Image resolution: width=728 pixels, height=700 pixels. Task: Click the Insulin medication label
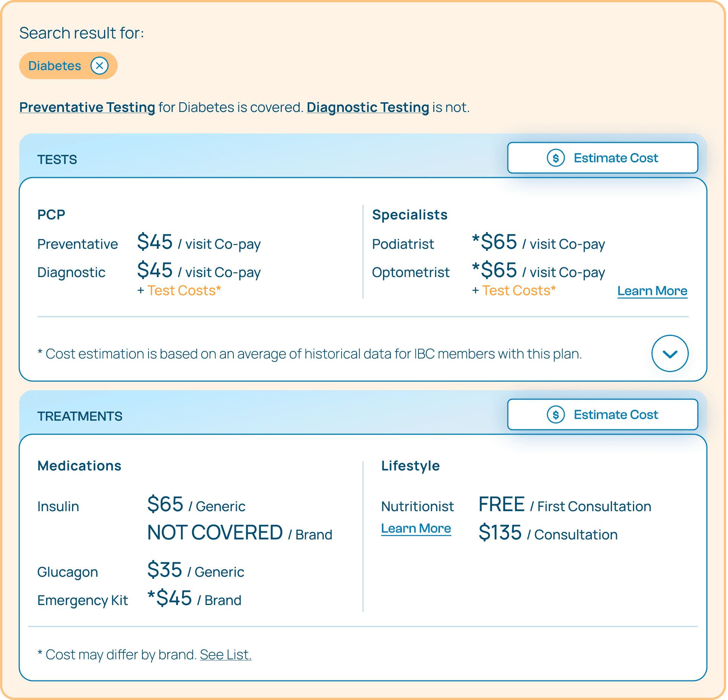(x=58, y=507)
